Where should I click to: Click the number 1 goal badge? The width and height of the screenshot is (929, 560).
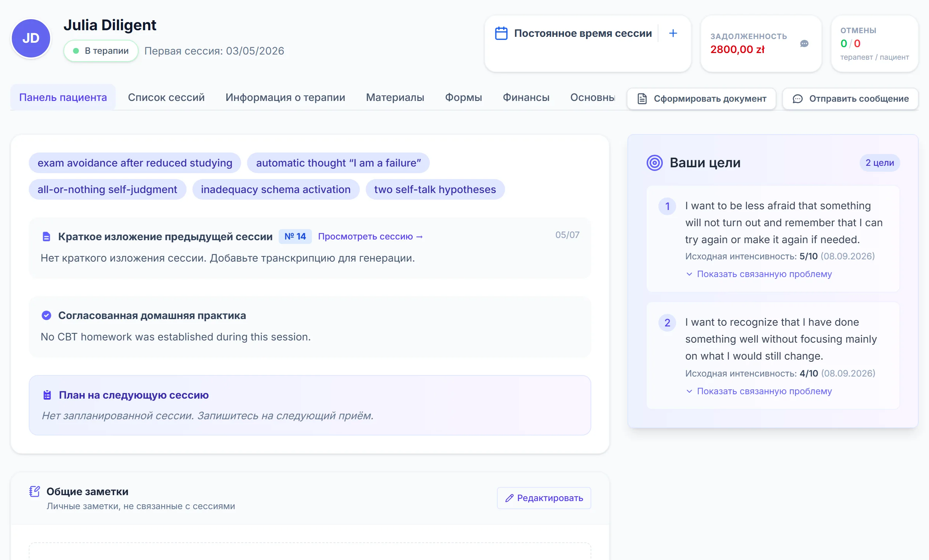point(667,206)
